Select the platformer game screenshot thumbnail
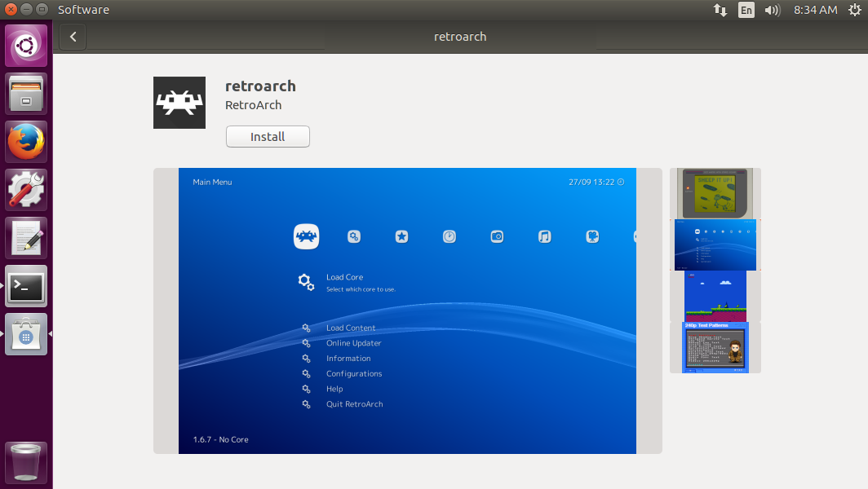This screenshot has height=489, width=868. point(715,296)
